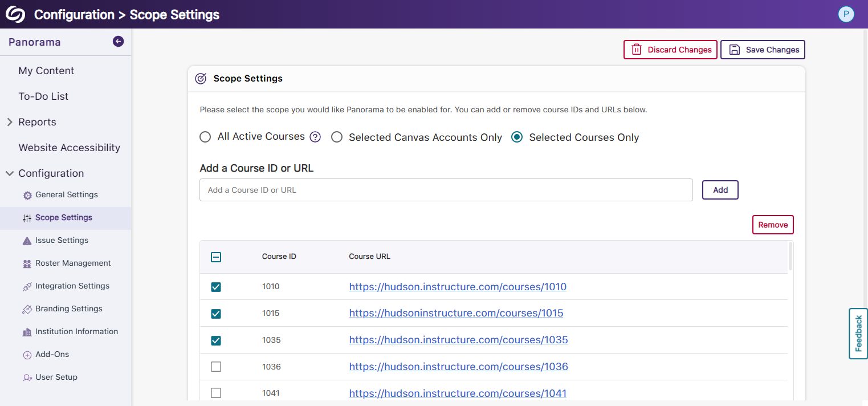Toggle the select-all checkbox in table header
The width and height of the screenshot is (868, 406).
click(216, 257)
